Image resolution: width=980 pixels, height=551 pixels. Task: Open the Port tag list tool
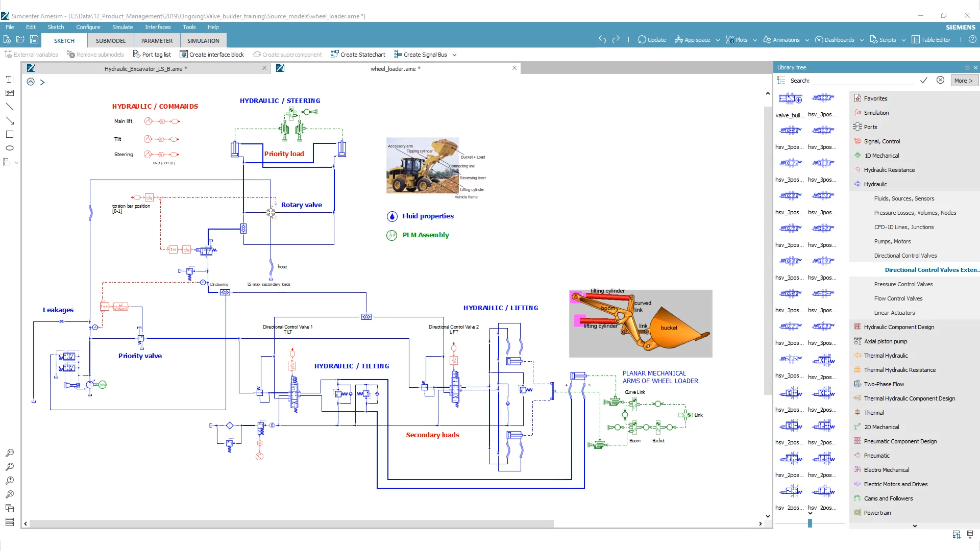pyautogui.click(x=152, y=54)
